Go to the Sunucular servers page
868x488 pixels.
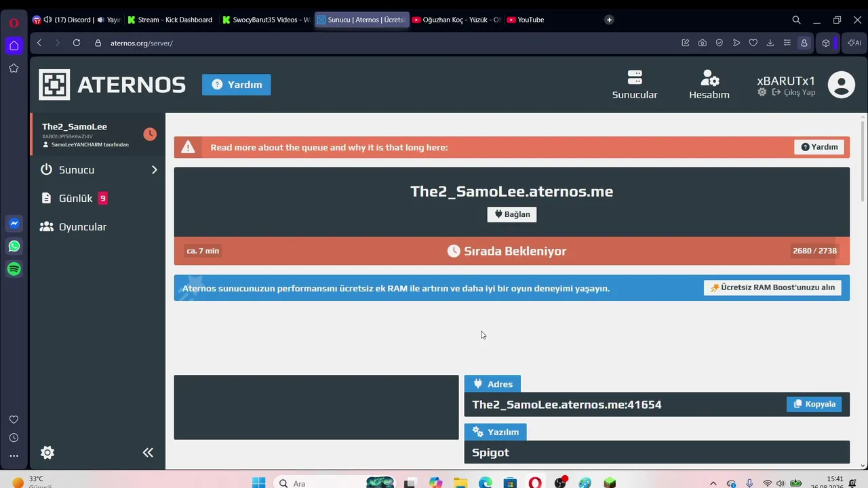(x=635, y=85)
